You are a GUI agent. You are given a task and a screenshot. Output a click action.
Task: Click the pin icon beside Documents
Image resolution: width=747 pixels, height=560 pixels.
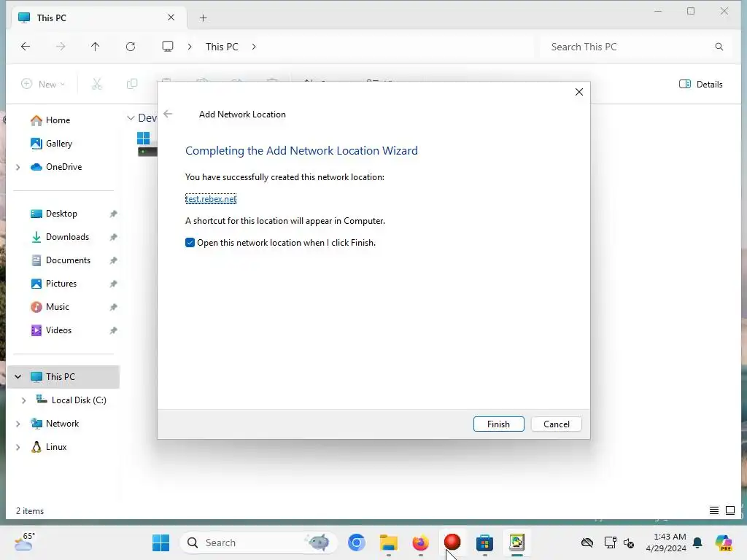point(113,260)
